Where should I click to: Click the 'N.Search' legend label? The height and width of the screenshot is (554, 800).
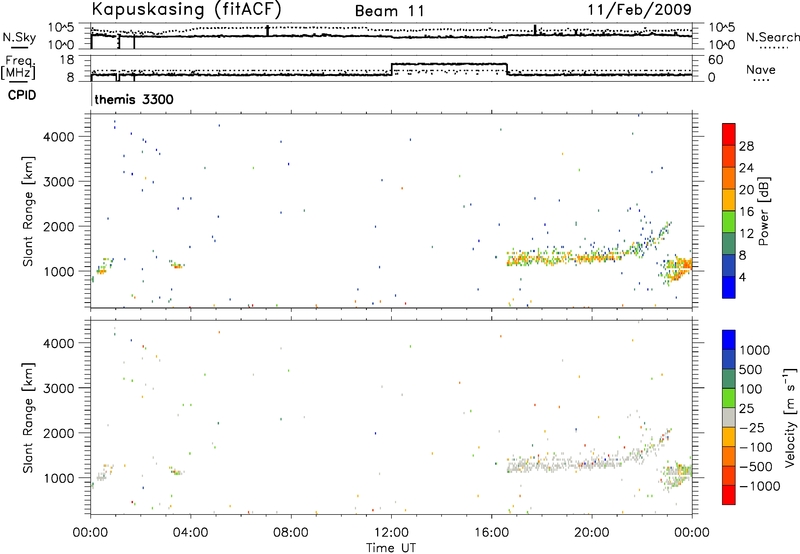772,37
